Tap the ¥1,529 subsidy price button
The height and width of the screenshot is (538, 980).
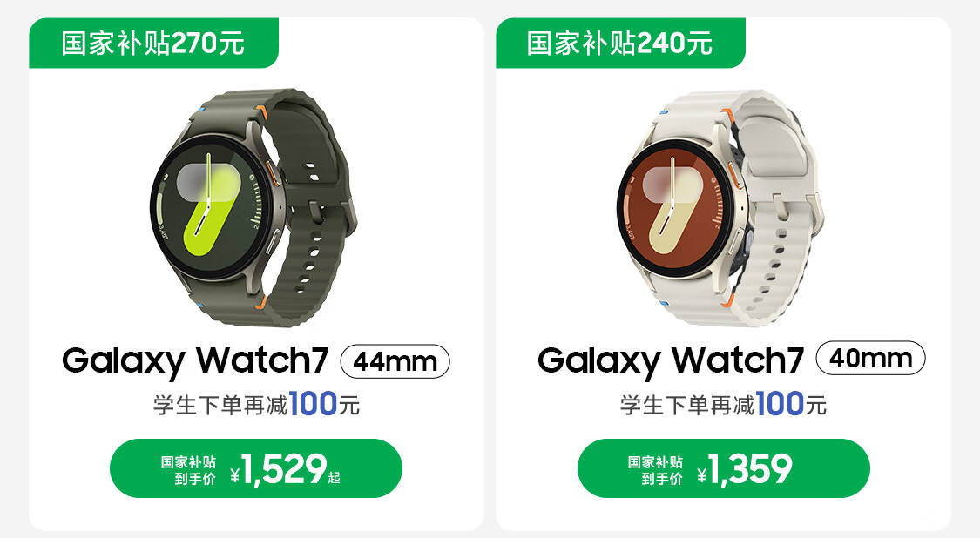click(255, 468)
